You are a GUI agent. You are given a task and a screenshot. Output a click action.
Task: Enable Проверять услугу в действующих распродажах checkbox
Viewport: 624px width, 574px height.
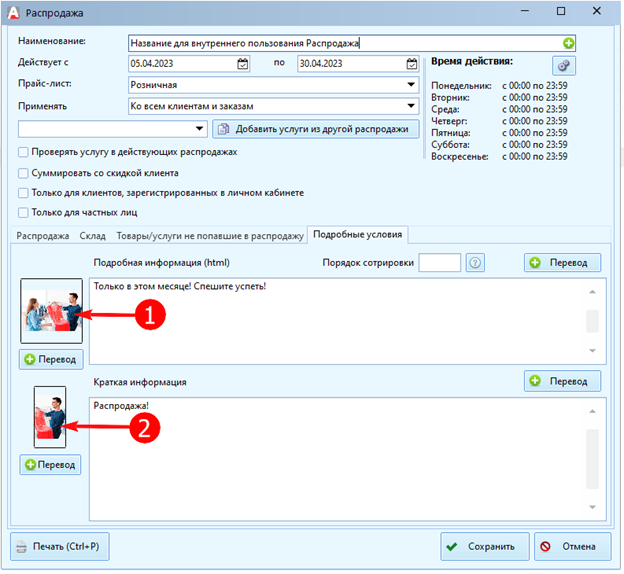23,152
